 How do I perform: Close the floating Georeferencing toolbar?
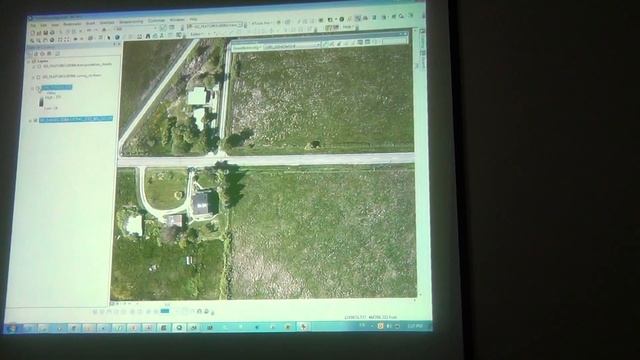pyautogui.click(x=405, y=34)
